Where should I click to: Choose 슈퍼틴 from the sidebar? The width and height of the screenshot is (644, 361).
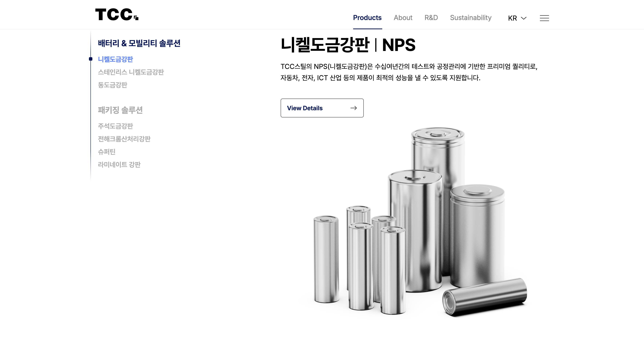click(x=107, y=152)
